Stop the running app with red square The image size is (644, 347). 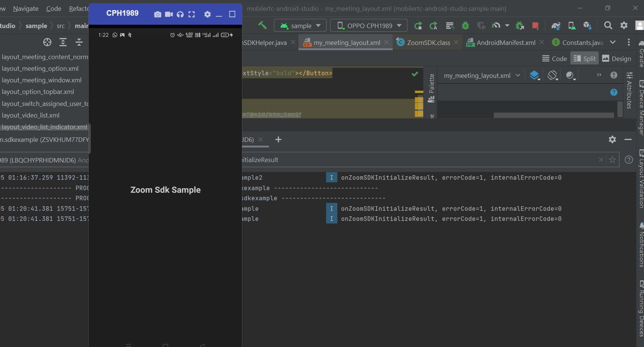tap(535, 25)
